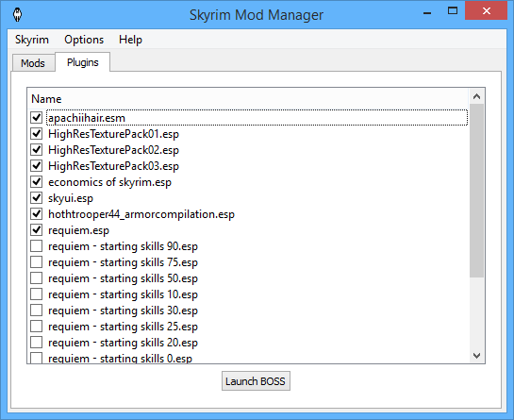
Task: Close the Skyrim Mod Manager window
Action: pos(487,10)
